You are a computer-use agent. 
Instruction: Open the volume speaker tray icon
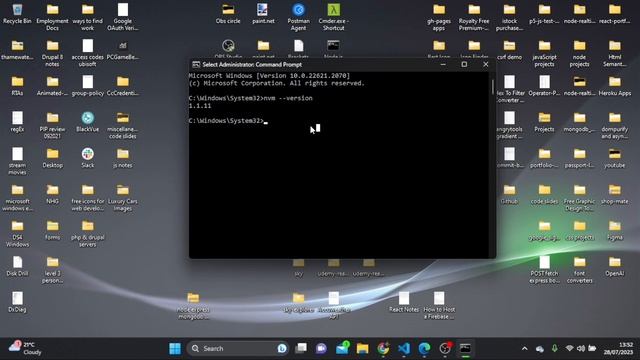pyautogui.click(x=580, y=348)
